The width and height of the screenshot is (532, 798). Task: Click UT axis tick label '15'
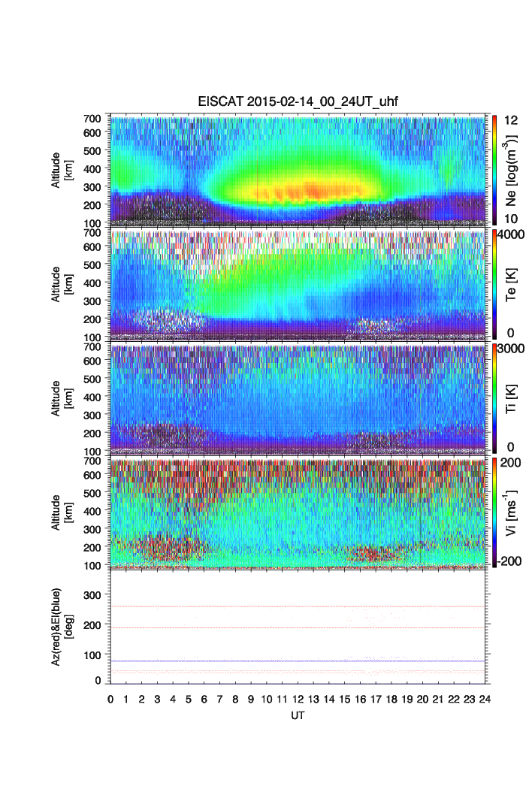click(x=345, y=700)
